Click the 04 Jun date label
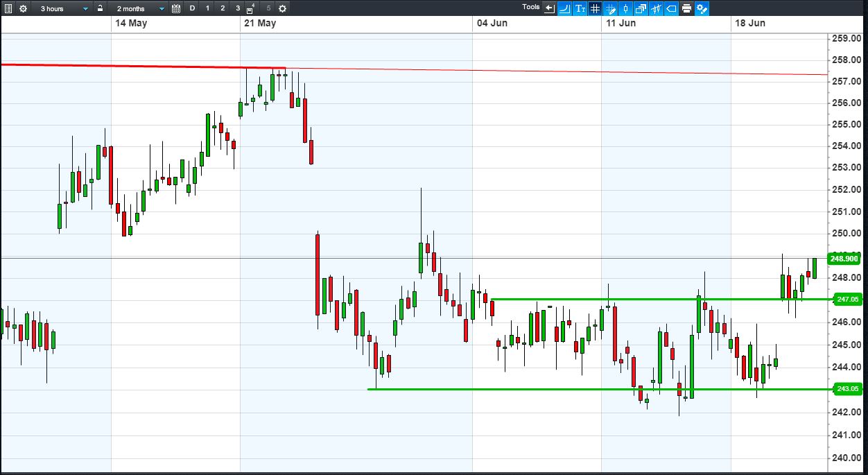This screenshot has height=475, width=868. (492, 23)
